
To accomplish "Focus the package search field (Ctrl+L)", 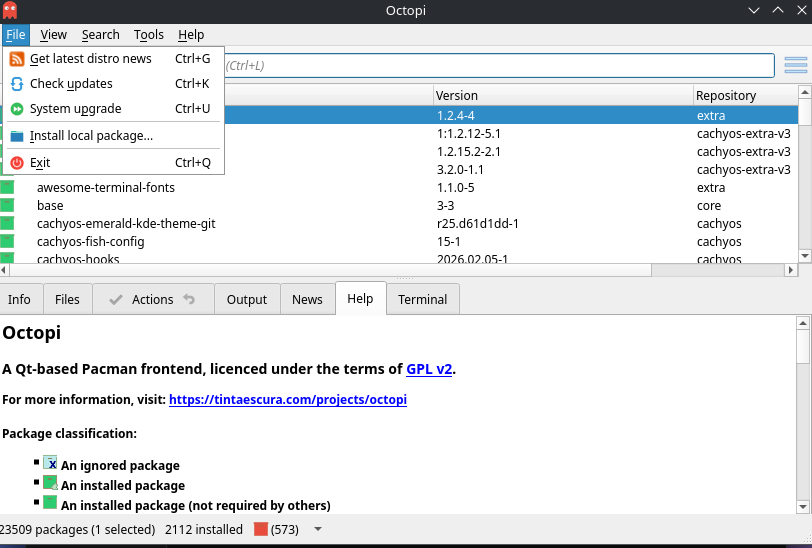I will 499,66.
